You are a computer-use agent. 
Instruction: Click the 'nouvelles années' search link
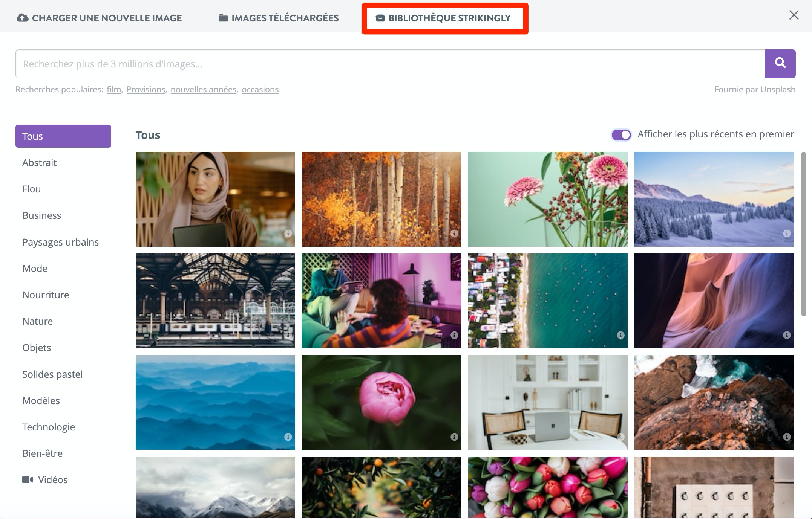point(204,89)
